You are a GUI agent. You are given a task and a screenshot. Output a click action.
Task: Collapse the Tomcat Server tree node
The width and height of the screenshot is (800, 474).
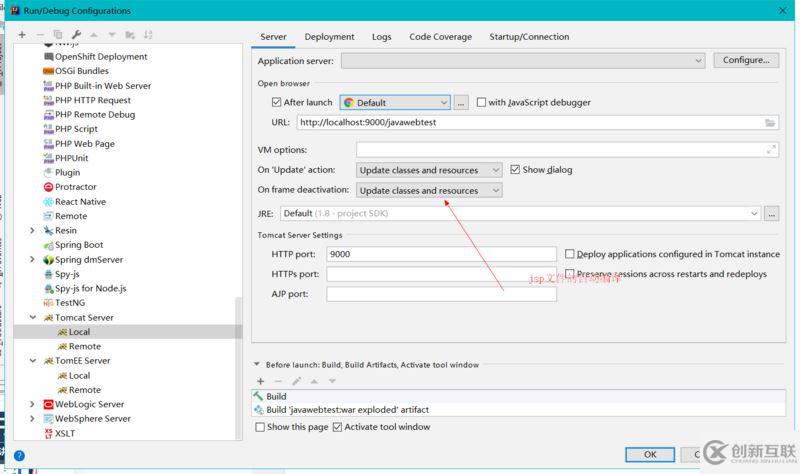click(x=33, y=317)
